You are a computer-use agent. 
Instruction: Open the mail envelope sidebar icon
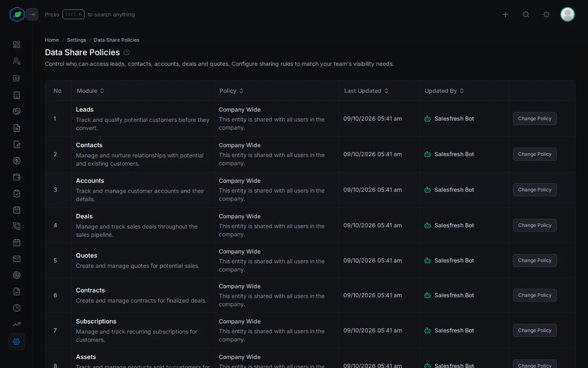17,259
